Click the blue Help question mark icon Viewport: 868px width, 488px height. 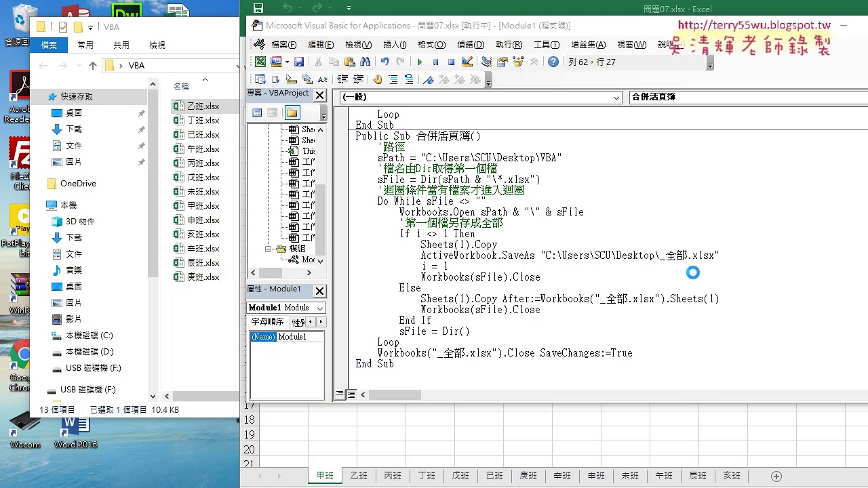pos(553,62)
